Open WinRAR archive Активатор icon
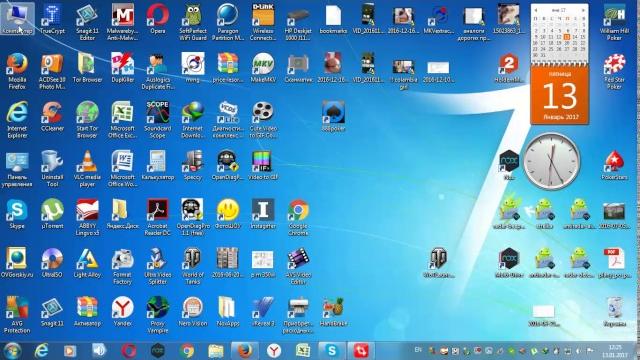Viewport: 640px width, 360px height. (x=87, y=312)
